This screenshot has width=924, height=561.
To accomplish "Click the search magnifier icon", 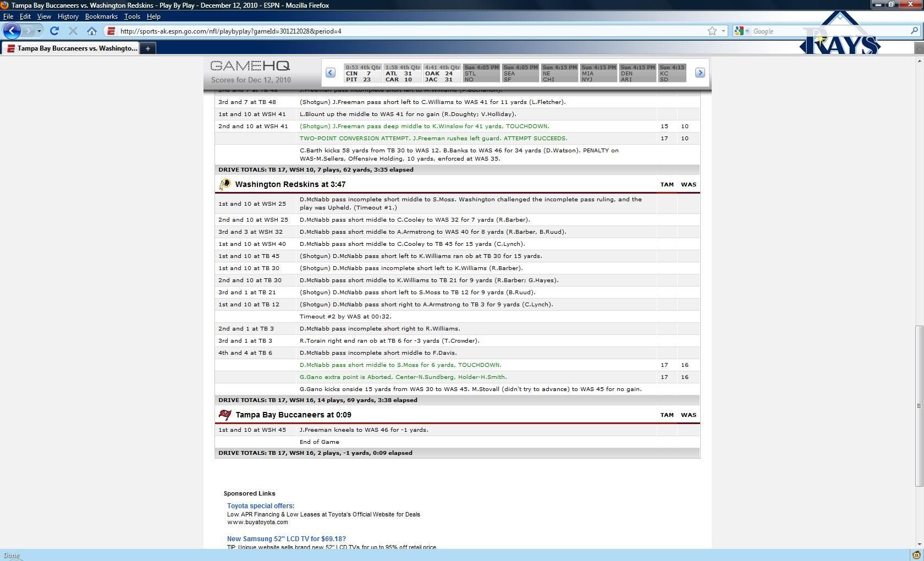I will (x=915, y=31).
